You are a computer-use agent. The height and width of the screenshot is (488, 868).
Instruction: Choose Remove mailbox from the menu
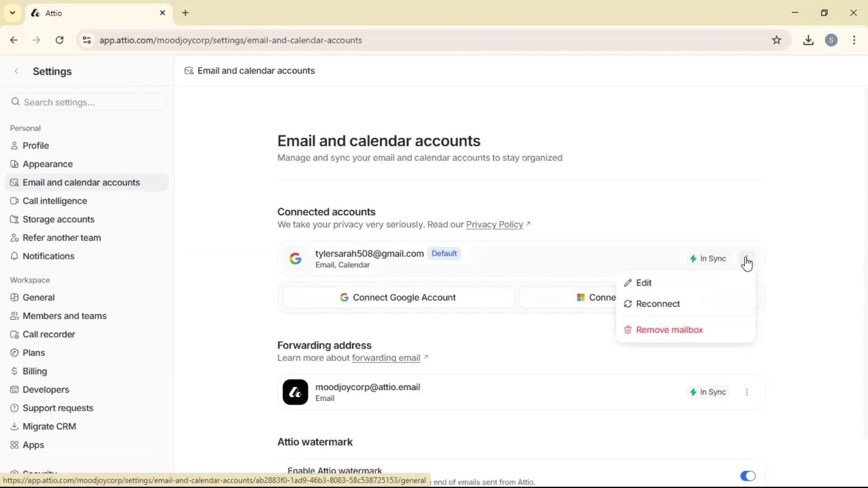686,330
